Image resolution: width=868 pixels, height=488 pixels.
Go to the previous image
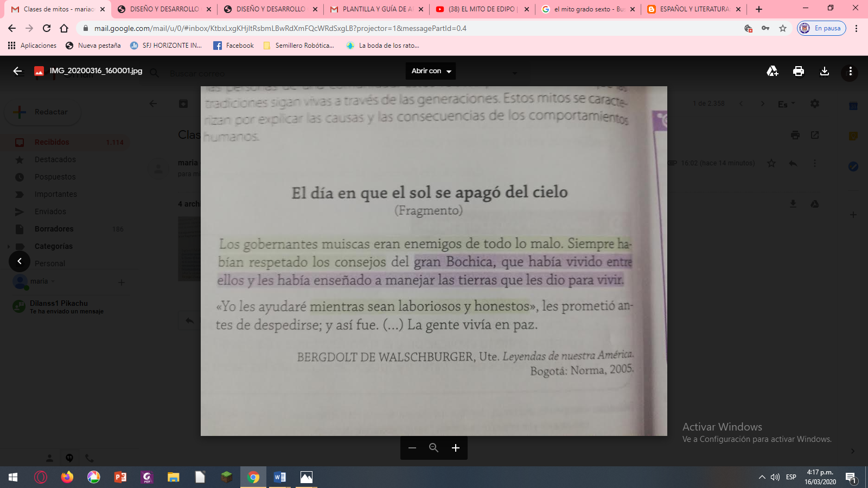(x=20, y=261)
